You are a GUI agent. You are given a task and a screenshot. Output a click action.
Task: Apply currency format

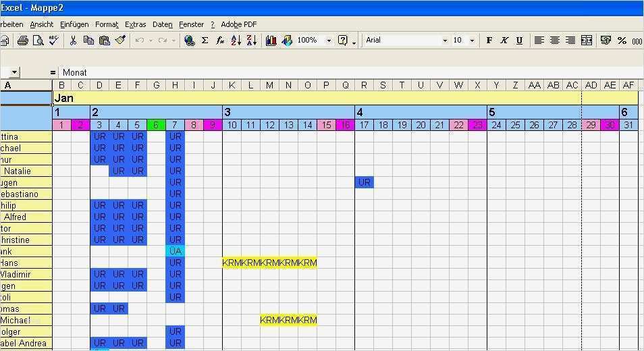pyautogui.click(x=606, y=40)
